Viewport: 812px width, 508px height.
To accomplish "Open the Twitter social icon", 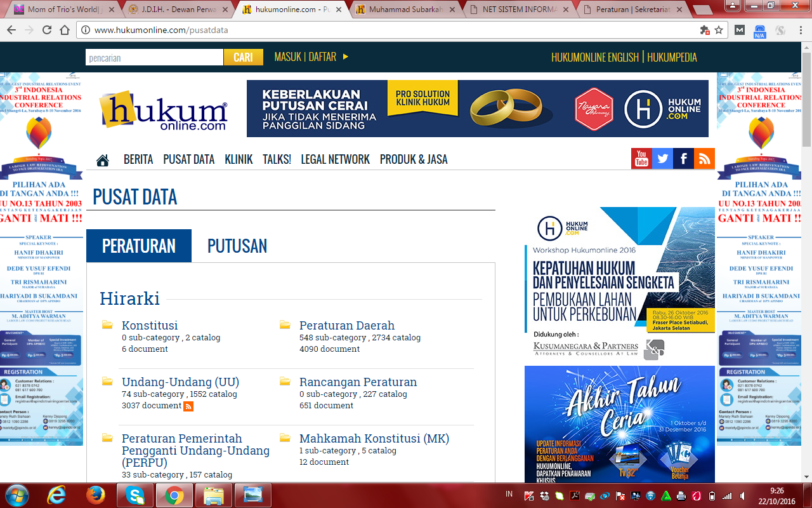I will (x=662, y=159).
